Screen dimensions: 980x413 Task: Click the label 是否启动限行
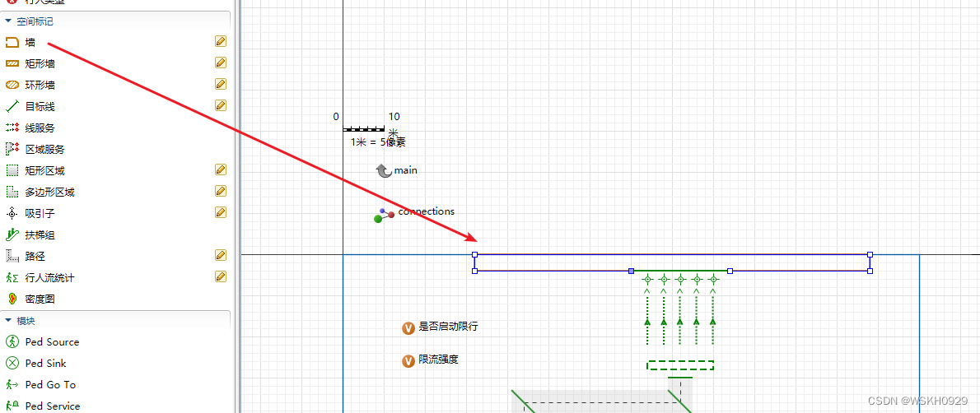click(x=448, y=326)
